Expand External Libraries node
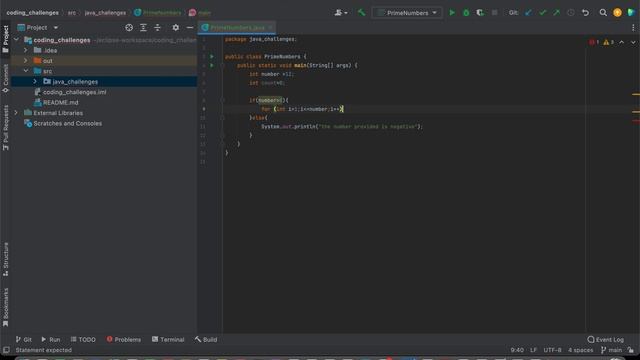 pyautogui.click(x=16, y=113)
